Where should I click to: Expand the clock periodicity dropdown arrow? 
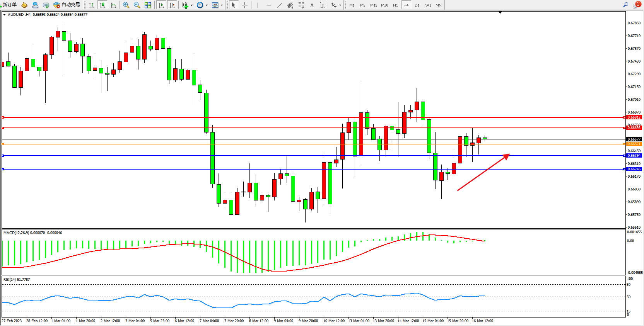[207, 5]
